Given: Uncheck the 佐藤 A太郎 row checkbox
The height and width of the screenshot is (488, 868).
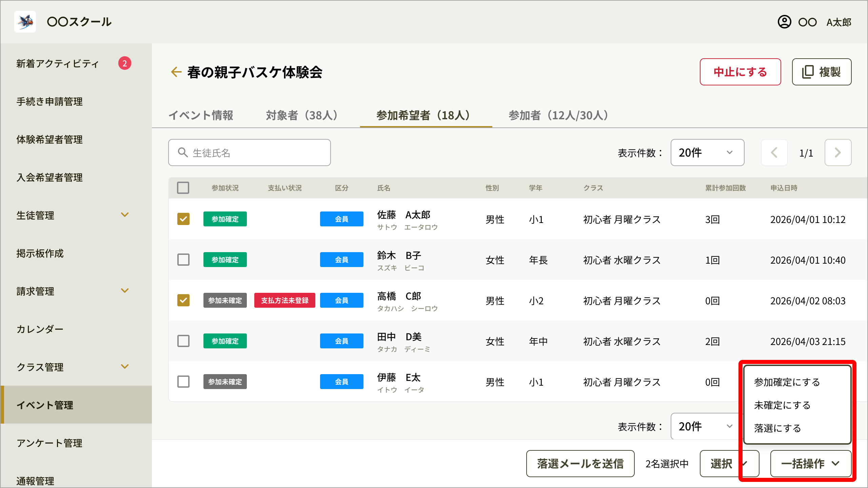Looking at the screenshot, I should [x=183, y=219].
